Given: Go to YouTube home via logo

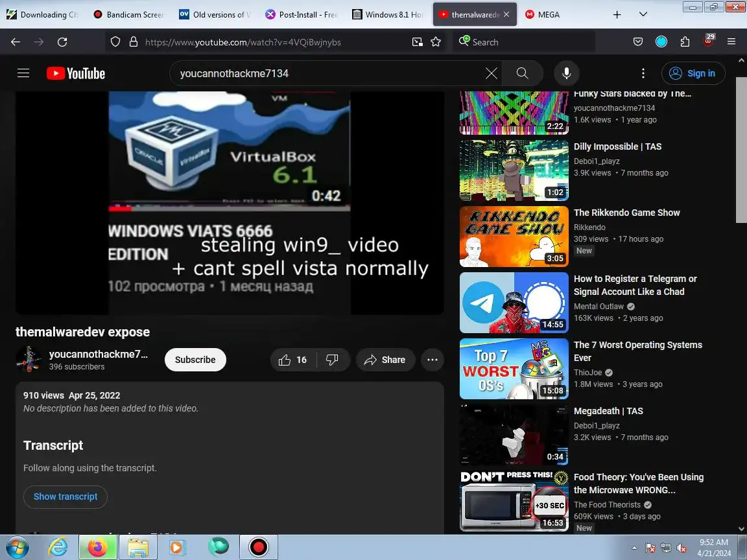Looking at the screenshot, I should point(76,73).
